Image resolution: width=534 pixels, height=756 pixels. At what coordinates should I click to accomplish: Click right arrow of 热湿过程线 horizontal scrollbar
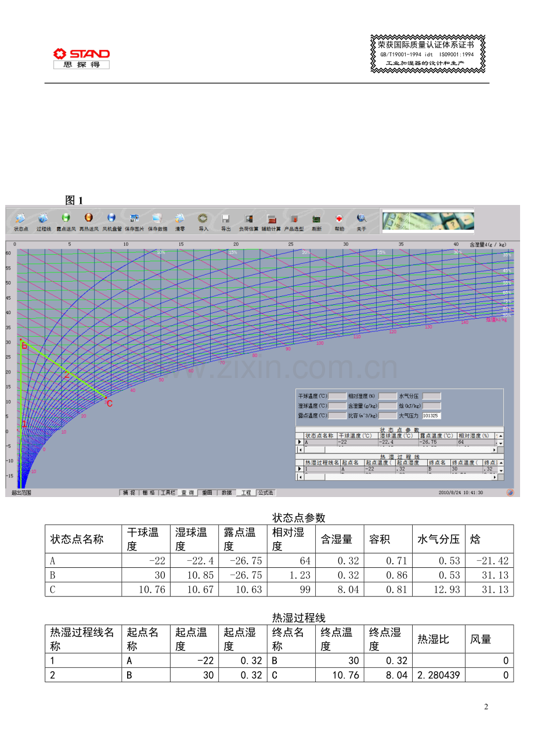[495, 477]
